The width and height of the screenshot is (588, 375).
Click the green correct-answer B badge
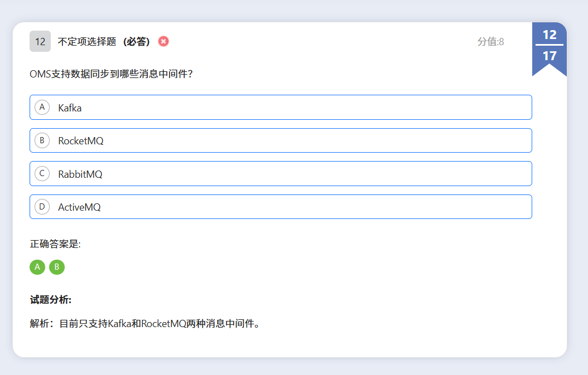click(57, 267)
